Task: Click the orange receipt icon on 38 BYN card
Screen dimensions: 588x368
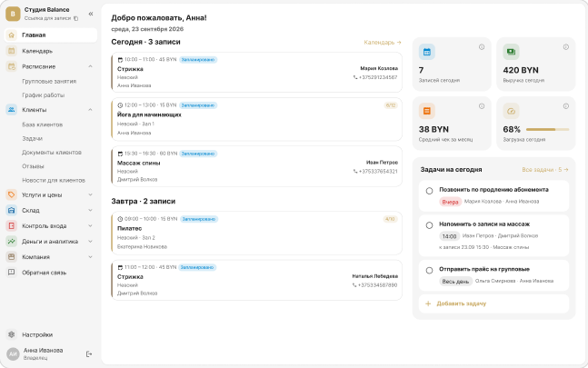Action: [427, 111]
